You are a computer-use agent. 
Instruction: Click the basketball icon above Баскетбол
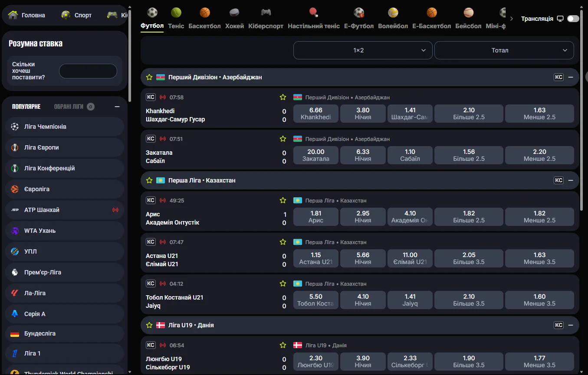click(x=205, y=12)
